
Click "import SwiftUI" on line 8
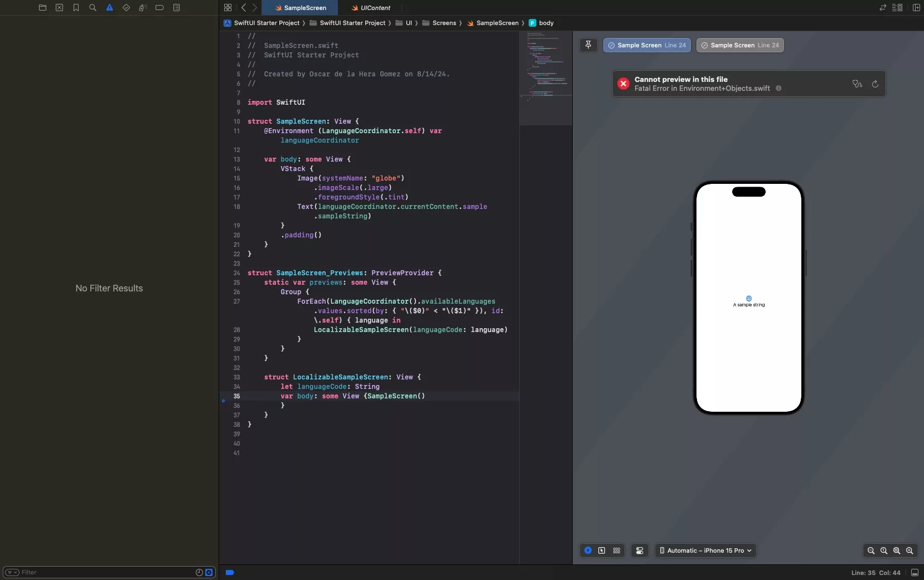276,103
